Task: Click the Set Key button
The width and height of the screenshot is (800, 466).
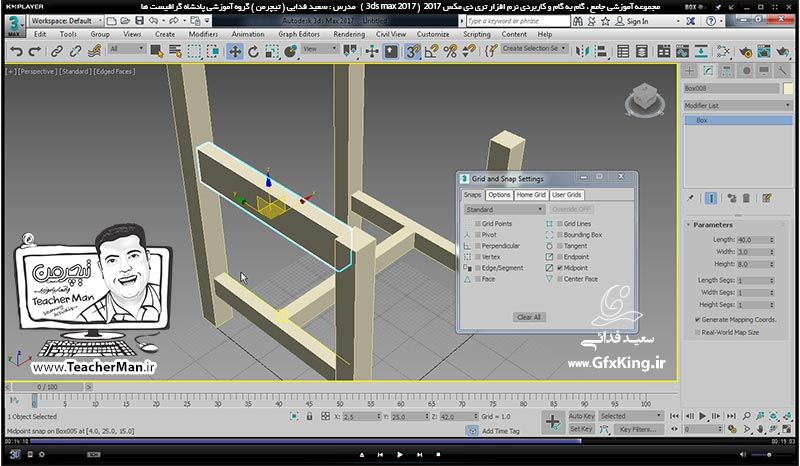Action: (x=581, y=429)
